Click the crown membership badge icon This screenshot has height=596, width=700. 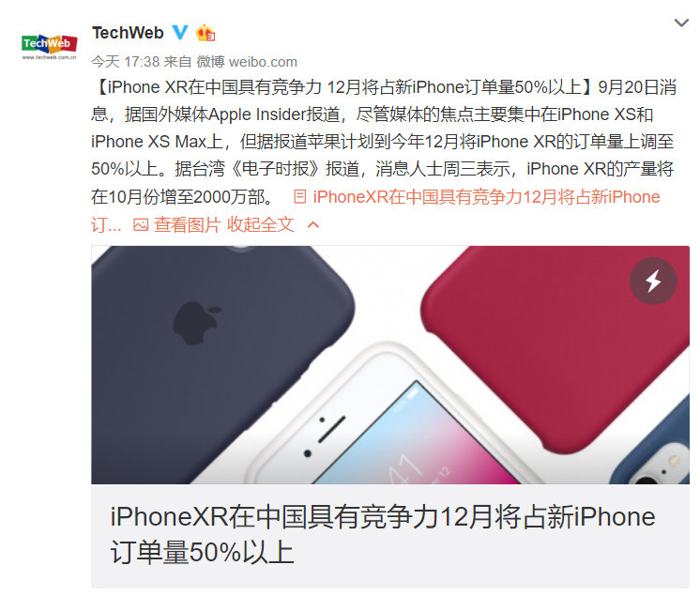click(205, 33)
